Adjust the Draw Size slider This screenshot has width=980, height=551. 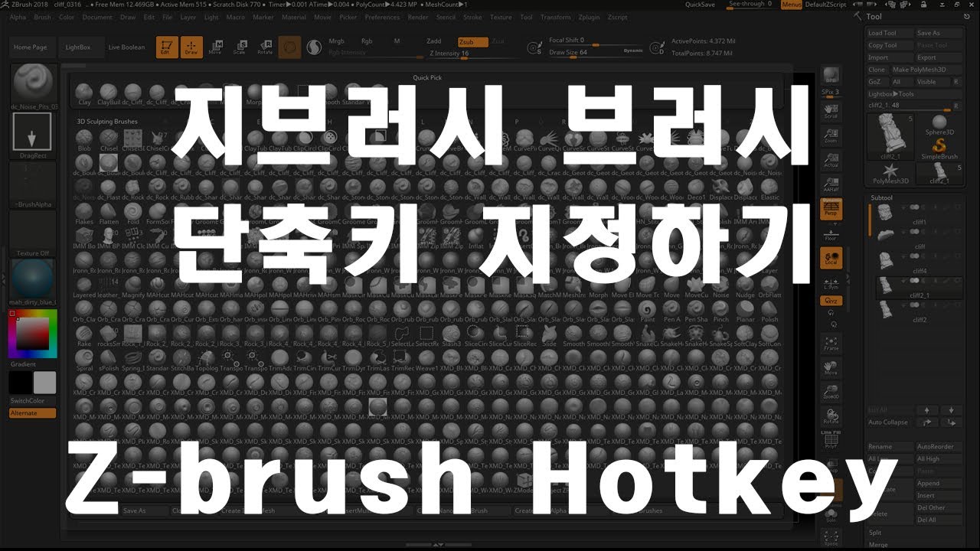point(597,52)
